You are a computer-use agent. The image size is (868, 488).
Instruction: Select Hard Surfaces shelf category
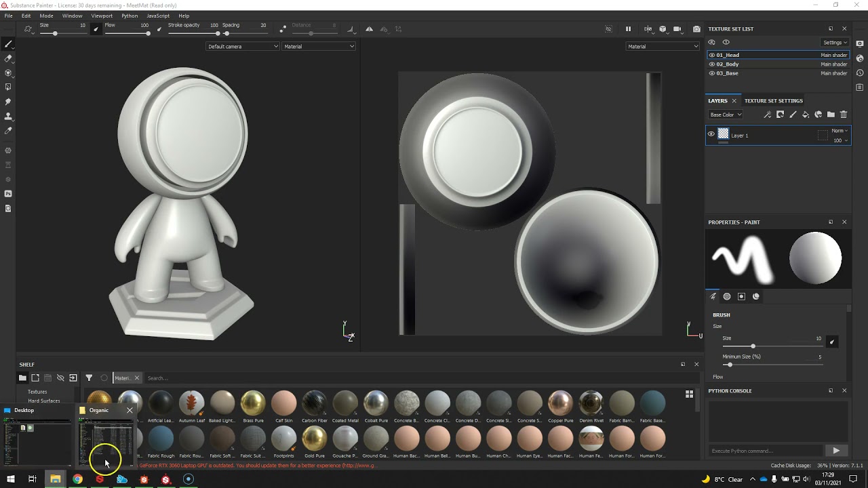point(44,401)
